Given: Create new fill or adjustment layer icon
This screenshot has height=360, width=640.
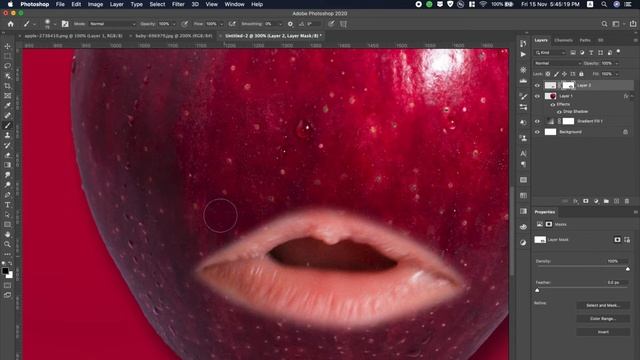Looking at the screenshot, I should click(596, 201).
